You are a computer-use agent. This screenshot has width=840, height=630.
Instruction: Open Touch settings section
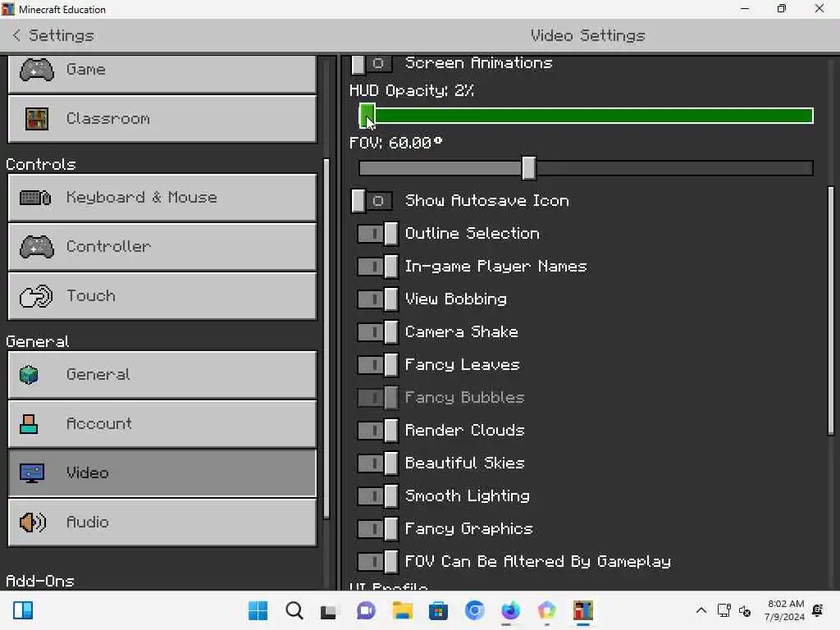click(x=162, y=296)
